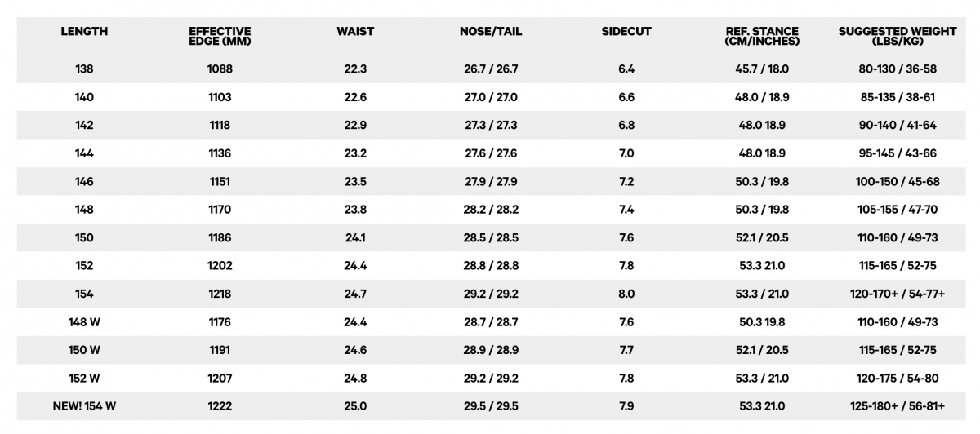Select waist value 22.3

coord(355,69)
